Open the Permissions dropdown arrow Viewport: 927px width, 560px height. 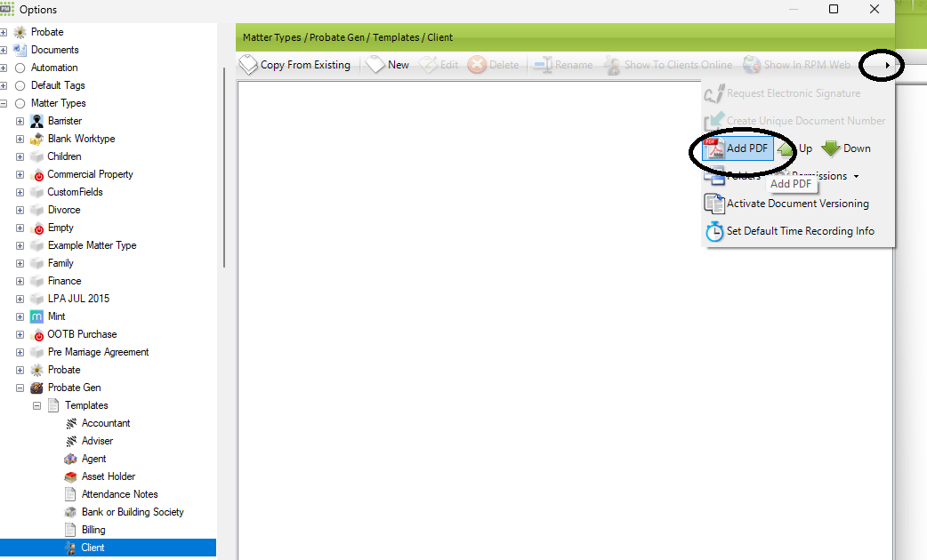(x=856, y=176)
